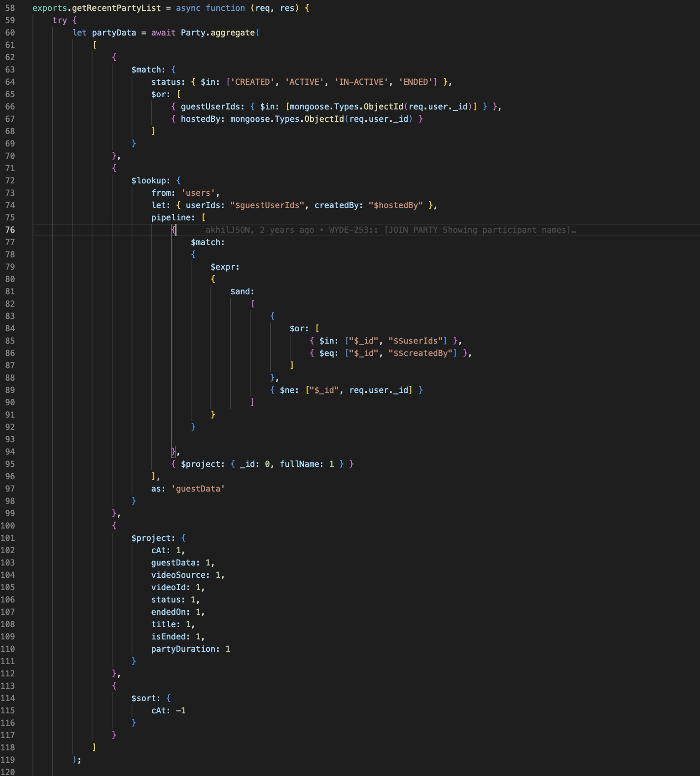The height and width of the screenshot is (776, 700).
Task: Click the partyDuration field on line 110
Action: click(183, 649)
